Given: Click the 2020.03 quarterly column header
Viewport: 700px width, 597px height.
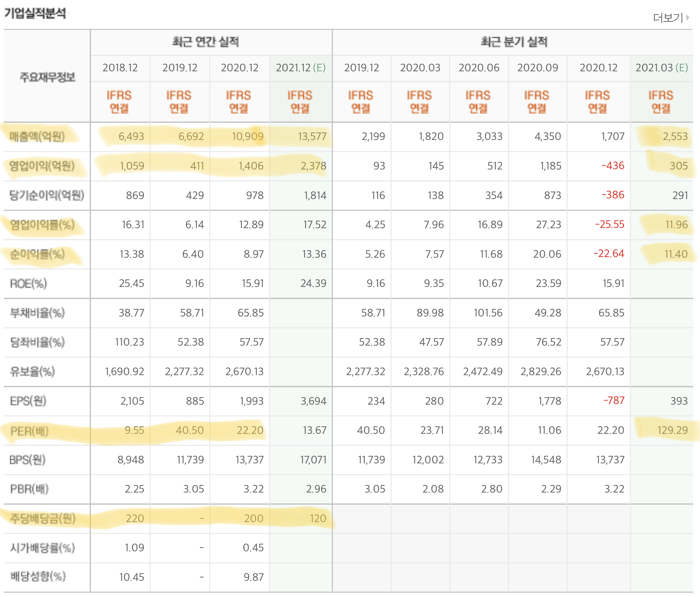Looking at the screenshot, I should click(x=420, y=68).
